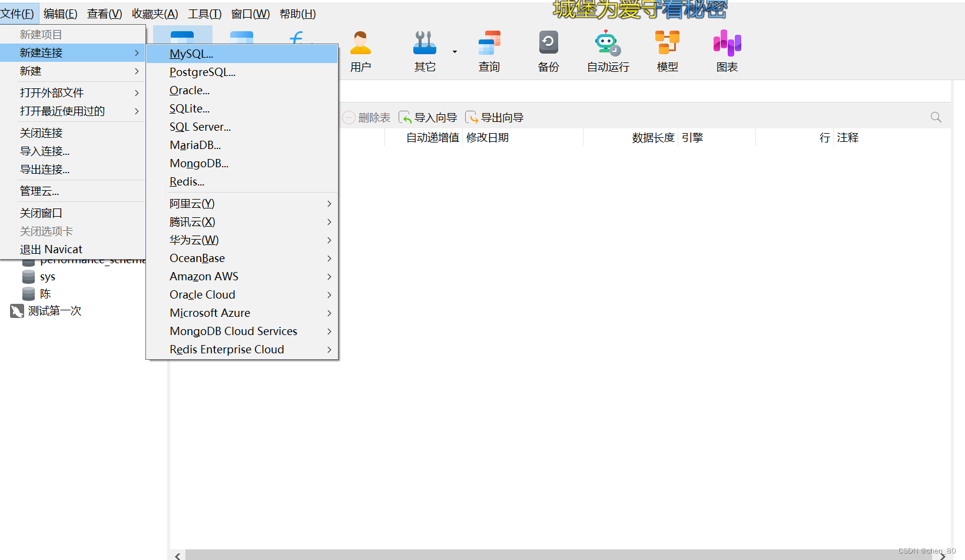Viewport: 965px width, 560px height.
Task: Expand the MongoDB Cloud Services submenu
Action: point(329,331)
